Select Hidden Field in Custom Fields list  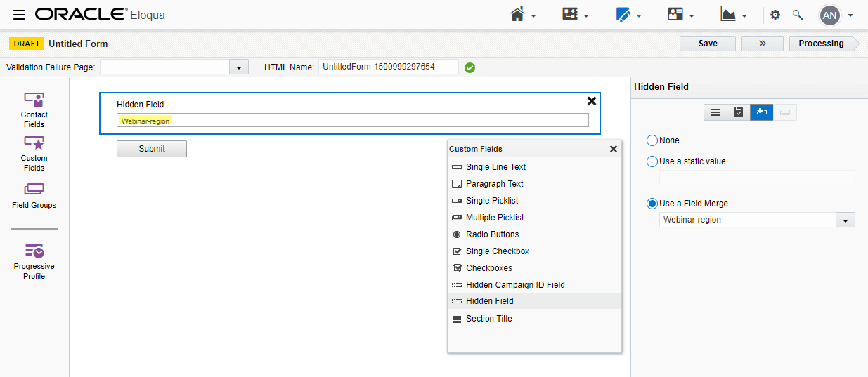click(534, 301)
